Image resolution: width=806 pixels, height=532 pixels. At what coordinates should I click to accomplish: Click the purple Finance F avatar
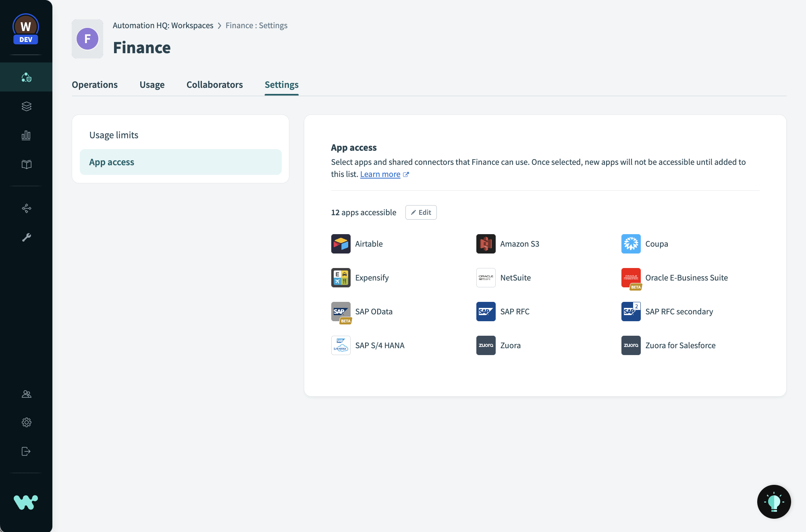tap(87, 39)
